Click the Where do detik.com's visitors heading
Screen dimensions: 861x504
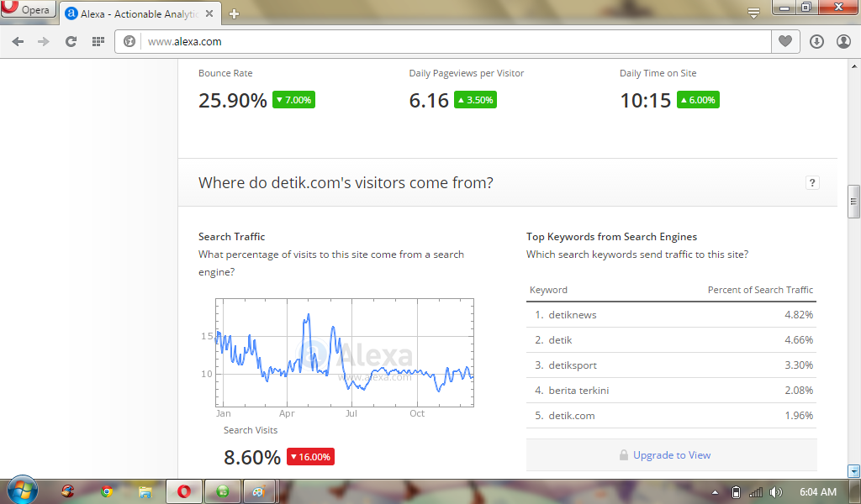point(346,182)
